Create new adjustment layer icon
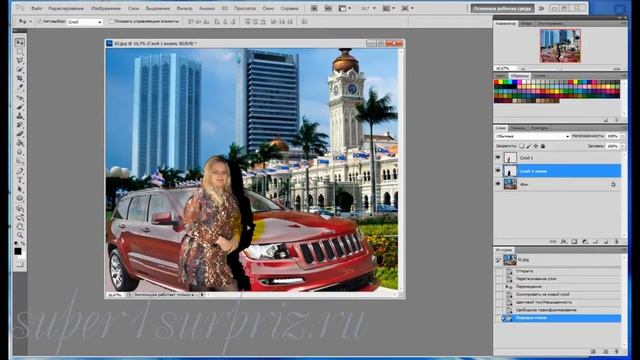This screenshot has width=640, height=360. 584,242
